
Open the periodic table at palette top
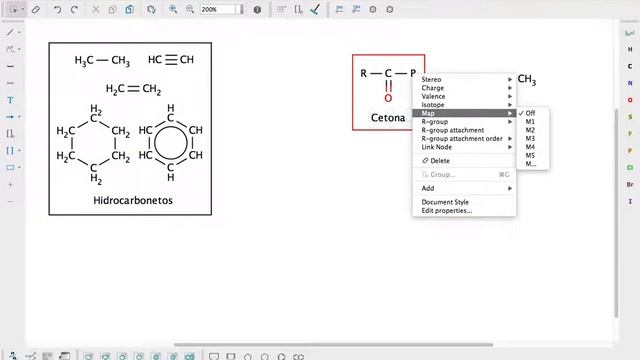click(630, 33)
